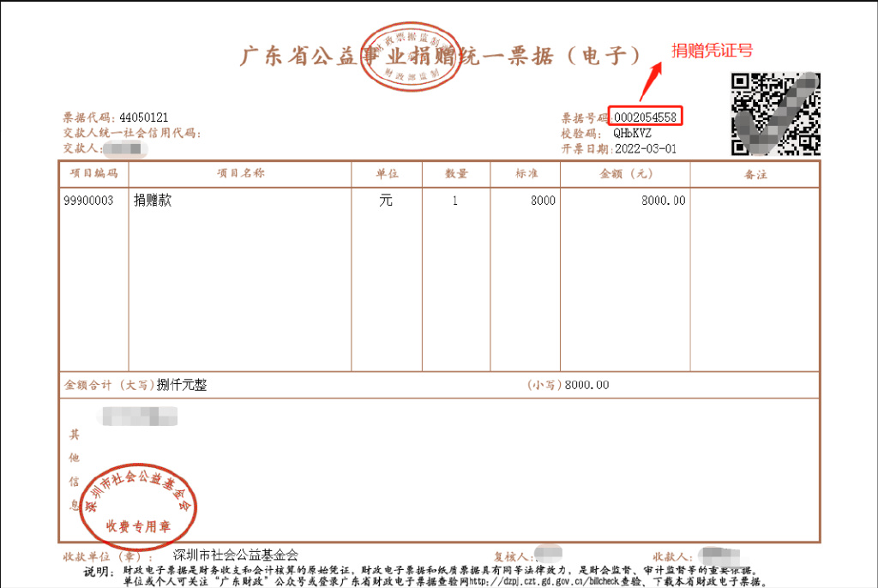Click the unit cell 元
This screenshot has height=588, width=878.
(x=386, y=200)
